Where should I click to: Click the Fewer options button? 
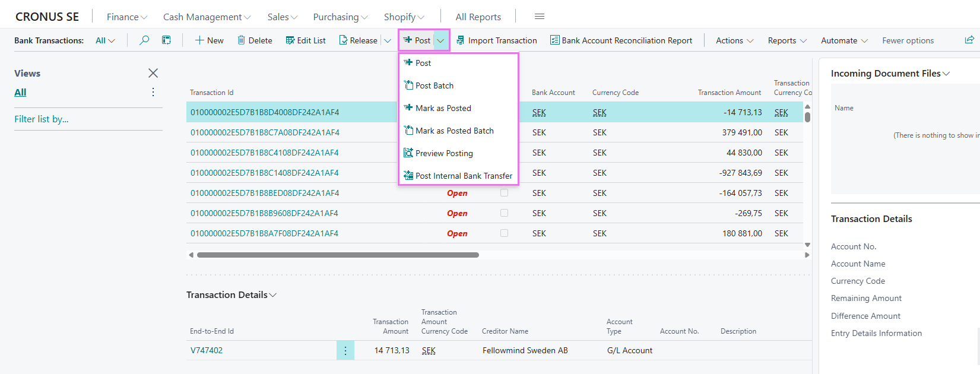point(908,40)
